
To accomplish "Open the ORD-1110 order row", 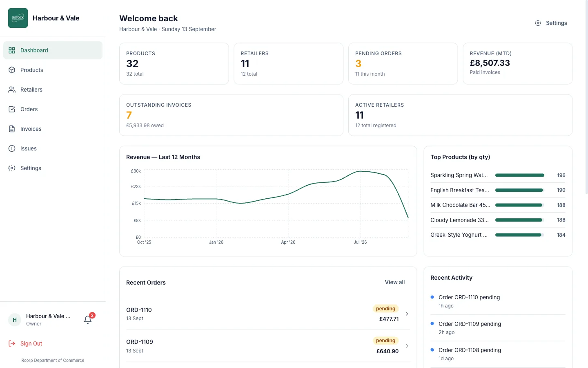I will pos(268,314).
